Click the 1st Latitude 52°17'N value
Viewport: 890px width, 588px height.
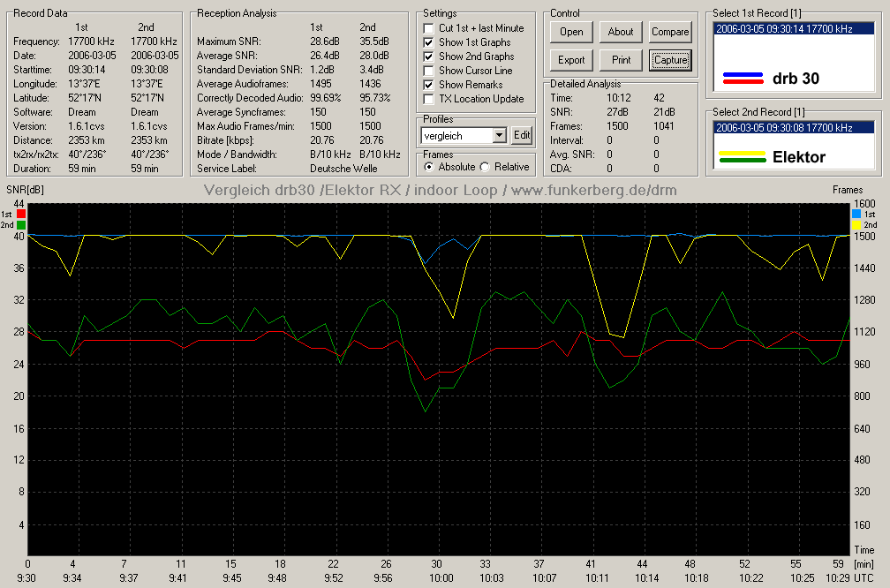point(84,98)
